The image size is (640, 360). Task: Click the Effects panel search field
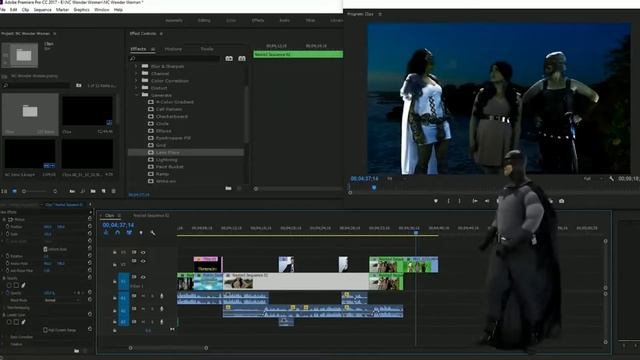(176, 59)
